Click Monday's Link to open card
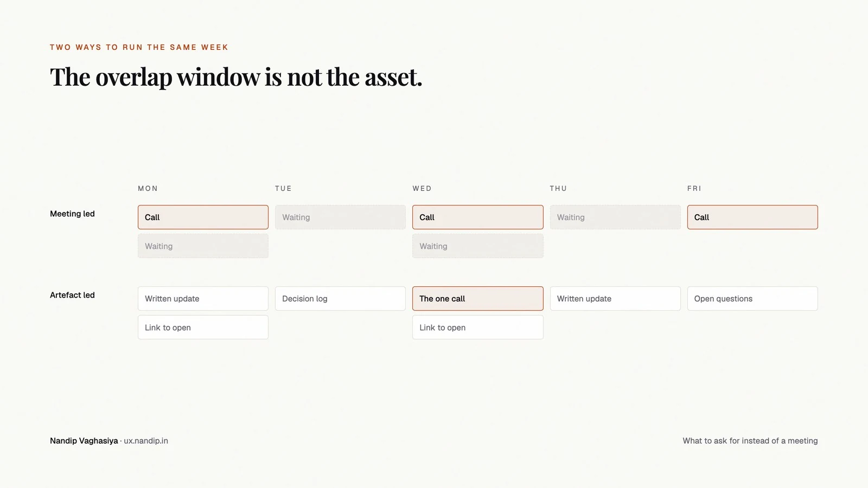 203,328
